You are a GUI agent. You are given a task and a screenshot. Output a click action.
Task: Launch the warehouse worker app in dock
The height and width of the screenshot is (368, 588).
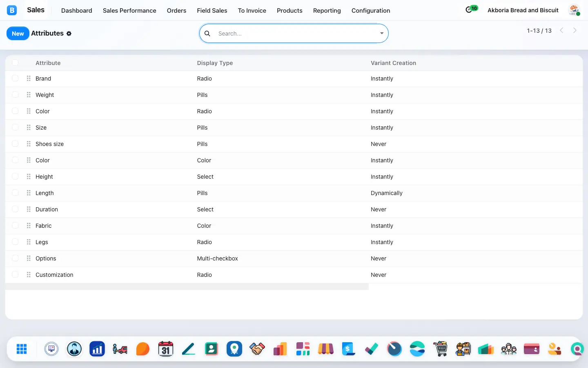(x=463, y=349)
